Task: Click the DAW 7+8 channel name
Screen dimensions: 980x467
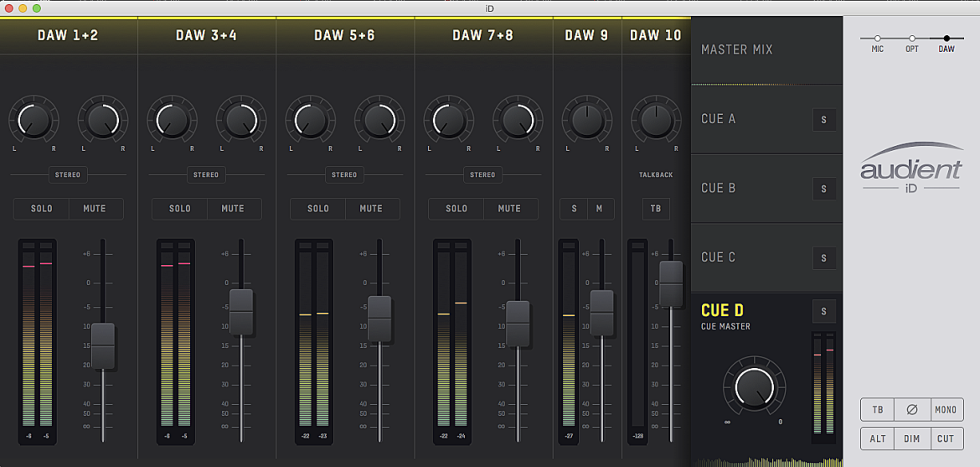Action: [x=482, y=36]
